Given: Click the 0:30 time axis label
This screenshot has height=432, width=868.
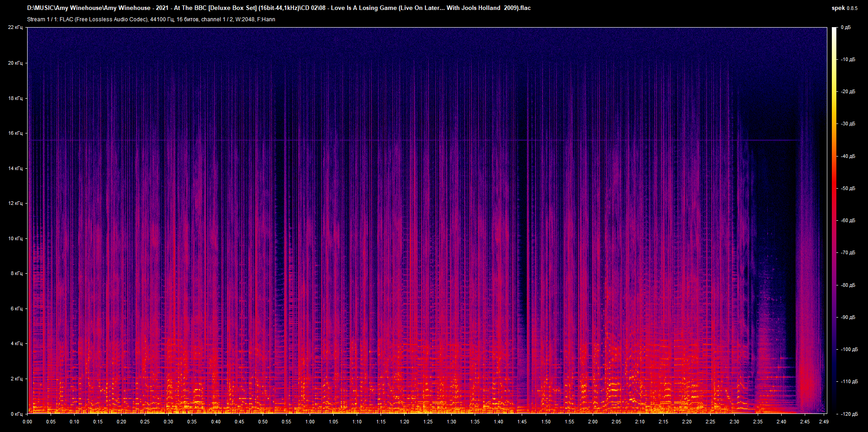Looking at the screenshot, I should point(168,422).
